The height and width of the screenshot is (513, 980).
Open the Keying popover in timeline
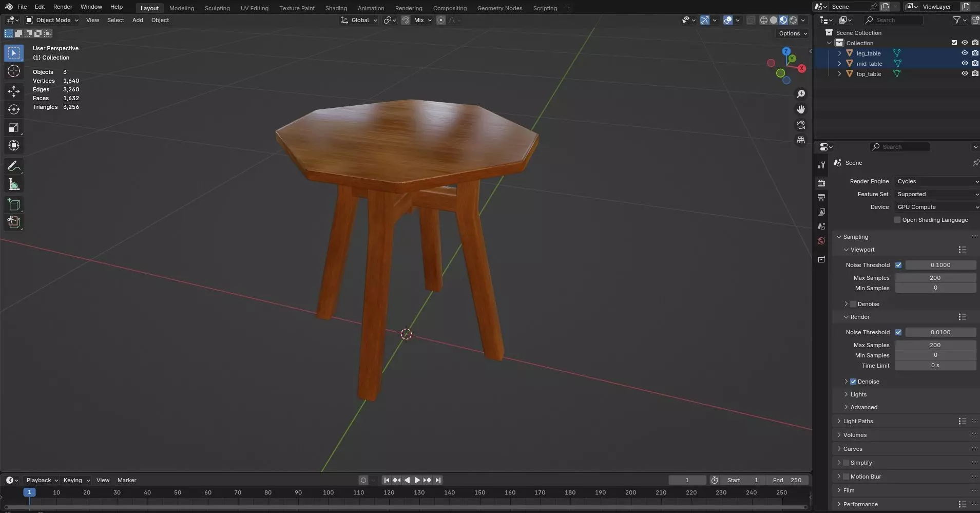[x=76, y=480]
